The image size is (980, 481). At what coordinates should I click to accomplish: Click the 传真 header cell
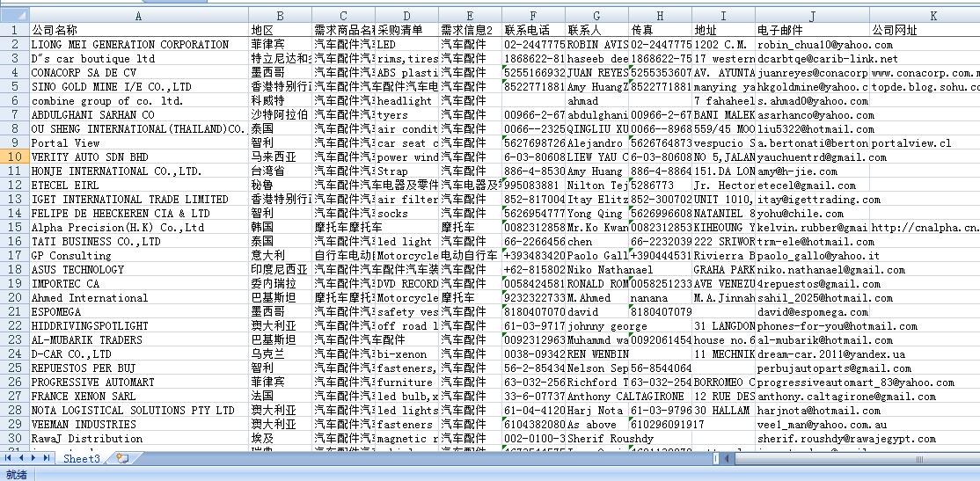coord(661,30)
